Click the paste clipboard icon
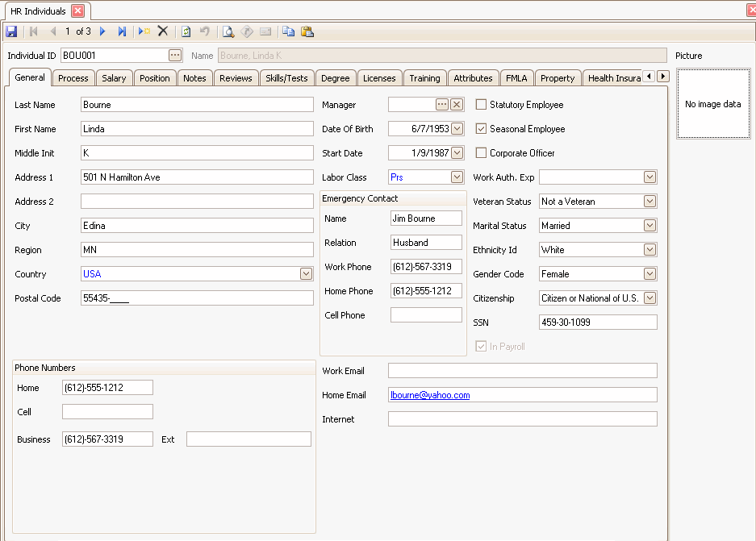 (307, 31)
